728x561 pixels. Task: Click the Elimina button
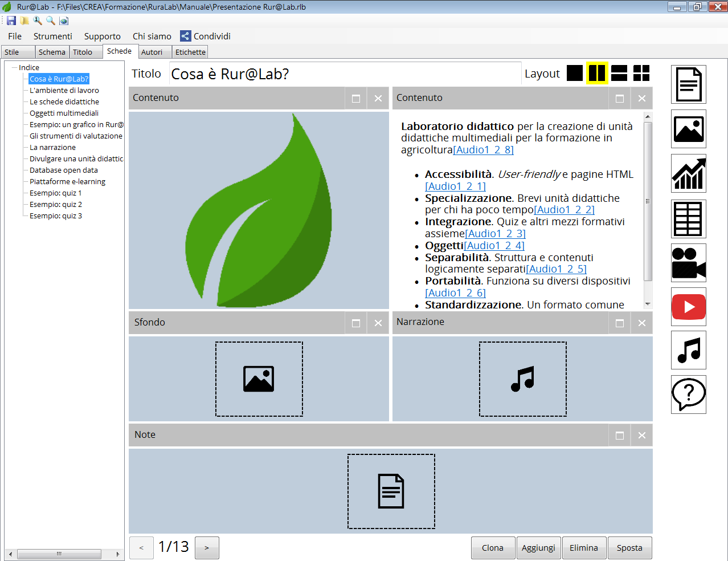tap(584, 548)
